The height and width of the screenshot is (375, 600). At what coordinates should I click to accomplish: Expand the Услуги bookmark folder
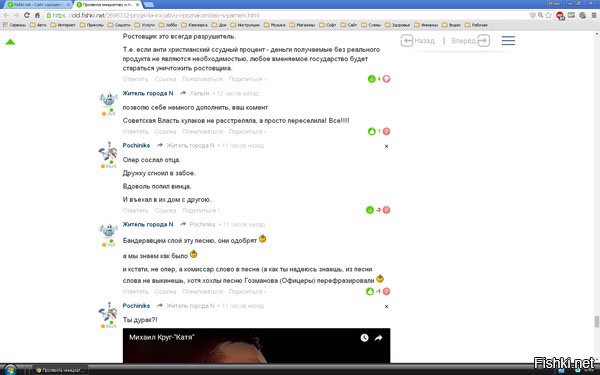[x=145, y=25]
